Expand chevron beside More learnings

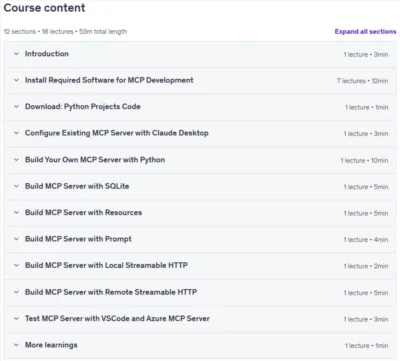pos(16,345)
